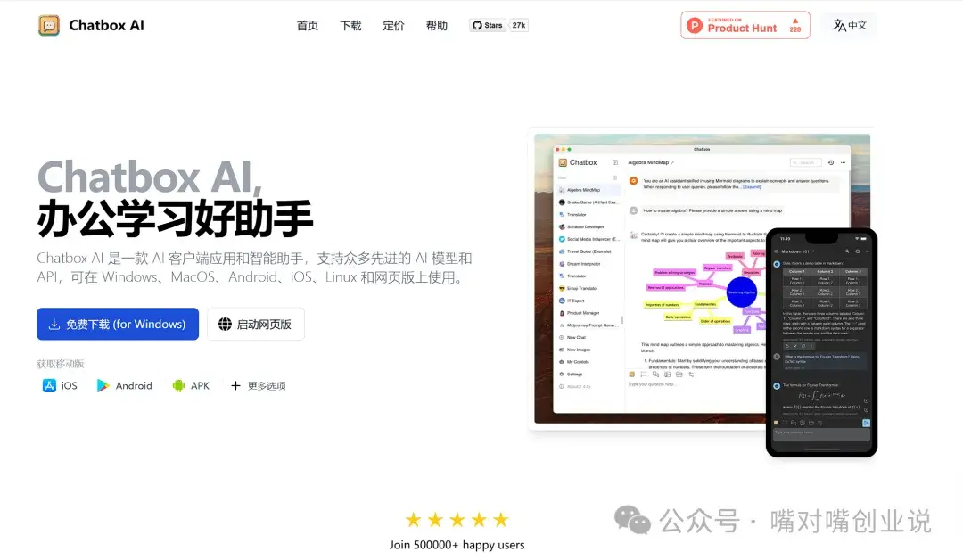Open the APK download link
This screenshot has height=560, width=963.
point(191,385)
